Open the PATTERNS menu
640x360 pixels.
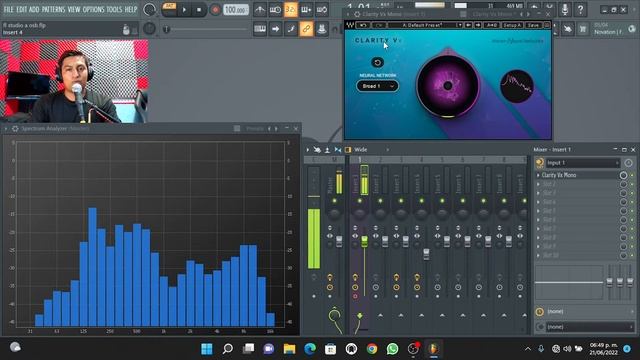[53, 9]
